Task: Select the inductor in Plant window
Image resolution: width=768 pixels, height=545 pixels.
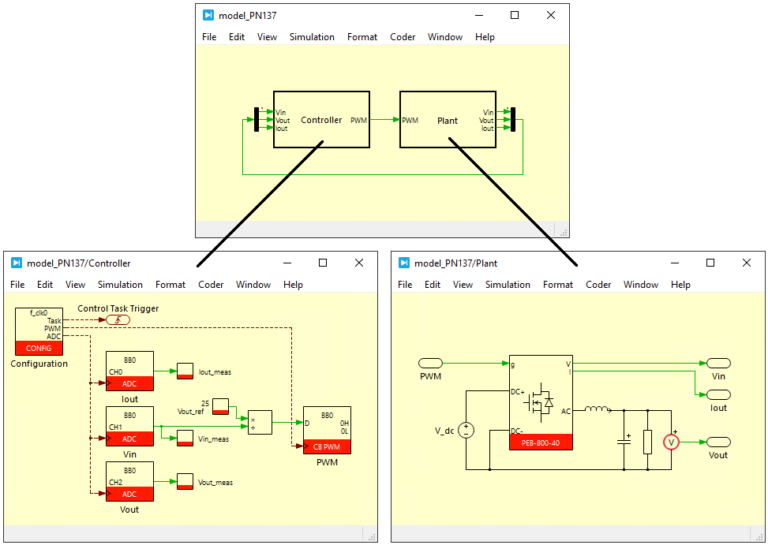Action: 598,409
